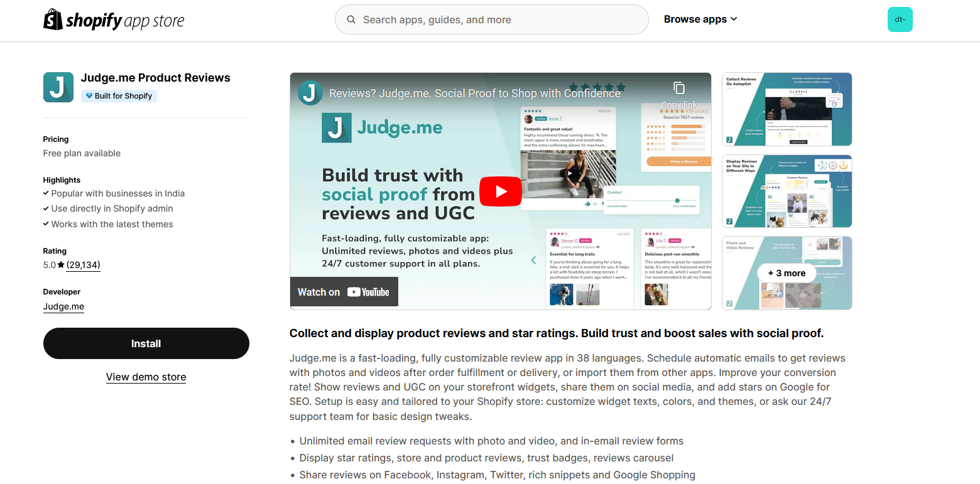Focus the Search apps, guides input field

(492, 19)
